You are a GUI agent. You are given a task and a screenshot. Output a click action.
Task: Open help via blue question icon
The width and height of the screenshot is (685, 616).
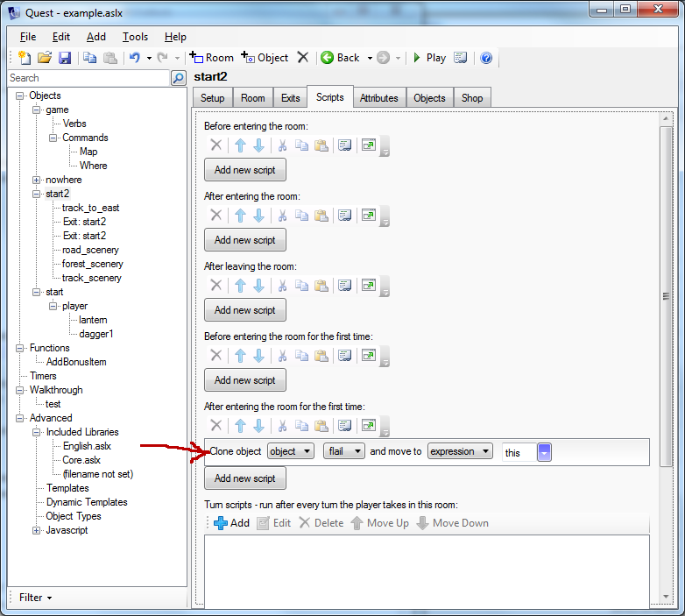(486, 58)
